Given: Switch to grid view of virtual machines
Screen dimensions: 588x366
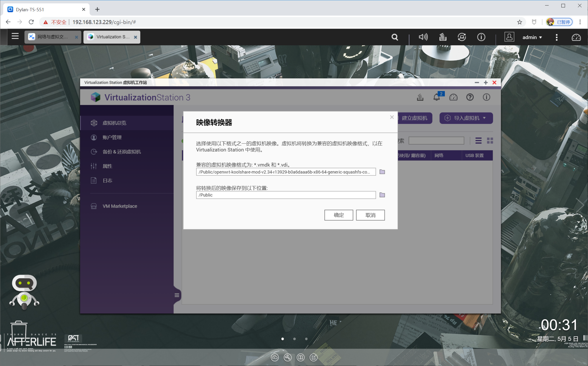Looking at the screenshot, I should pyautogui.click(x=490, y=140).
